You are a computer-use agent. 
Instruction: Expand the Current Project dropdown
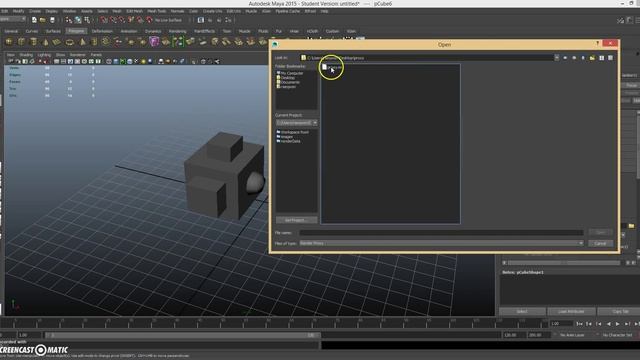click(315, 123)
